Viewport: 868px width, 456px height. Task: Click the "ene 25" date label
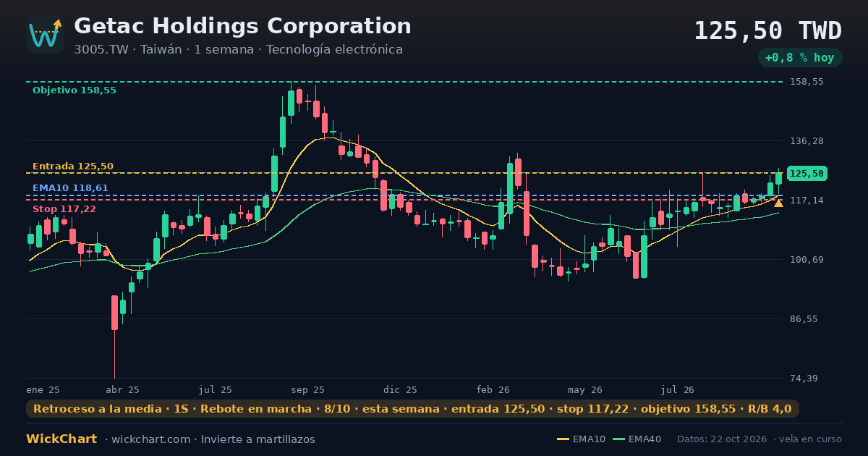point(43,390)
